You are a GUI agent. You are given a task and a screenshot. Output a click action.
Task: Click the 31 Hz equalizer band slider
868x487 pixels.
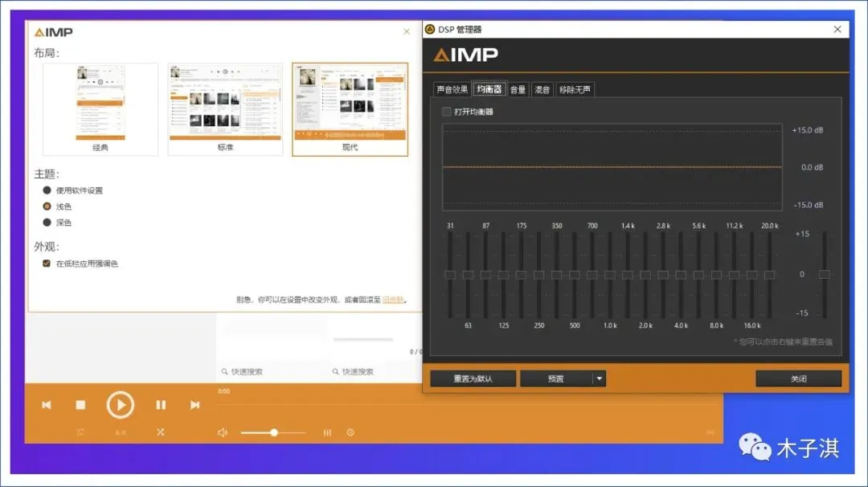(450, 275)
